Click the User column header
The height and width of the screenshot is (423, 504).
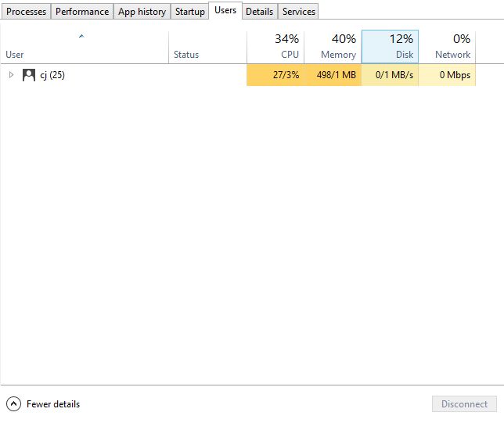[x=85, y=47]
